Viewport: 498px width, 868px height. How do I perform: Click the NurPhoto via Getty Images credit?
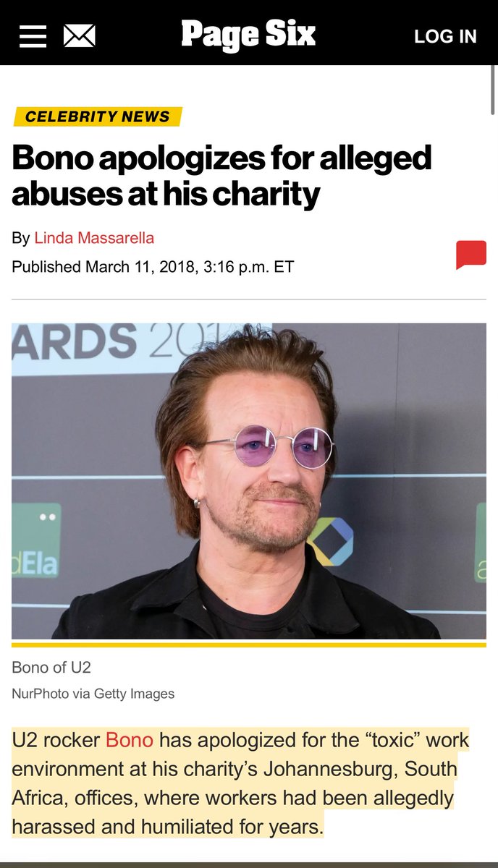[x=93, y=694]
